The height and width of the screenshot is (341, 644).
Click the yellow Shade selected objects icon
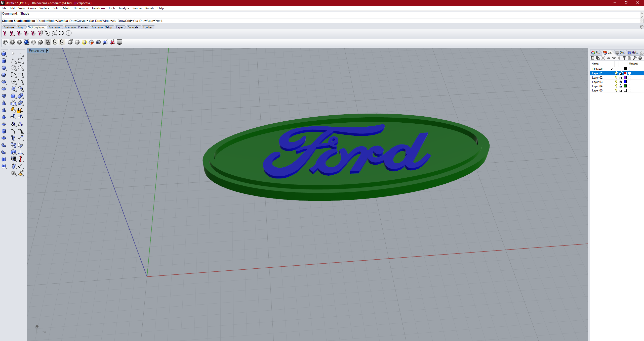click(x=84, y=42)
